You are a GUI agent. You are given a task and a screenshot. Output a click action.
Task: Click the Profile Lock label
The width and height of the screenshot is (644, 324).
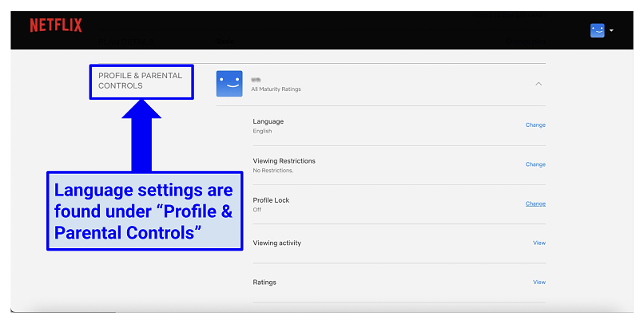coord(271,200)
